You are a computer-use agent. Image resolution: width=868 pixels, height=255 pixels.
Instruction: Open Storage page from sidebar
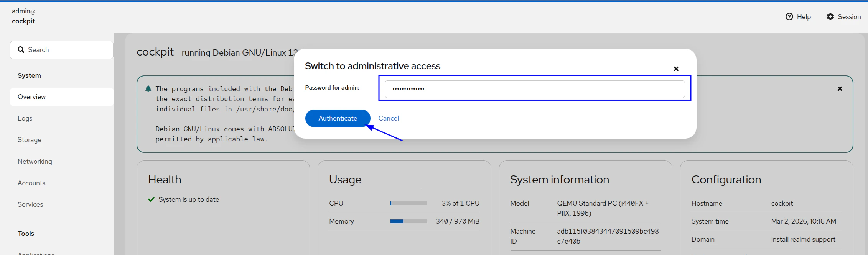30,140
